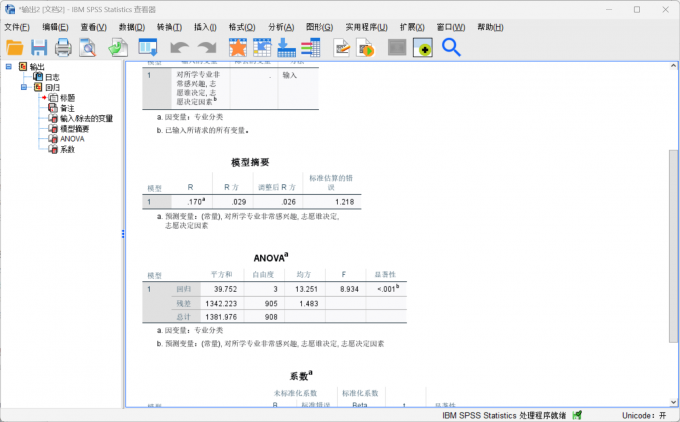Select 回归 in the outline tree
The width and height of the screenshot is (680, 422).
point(52,87)
